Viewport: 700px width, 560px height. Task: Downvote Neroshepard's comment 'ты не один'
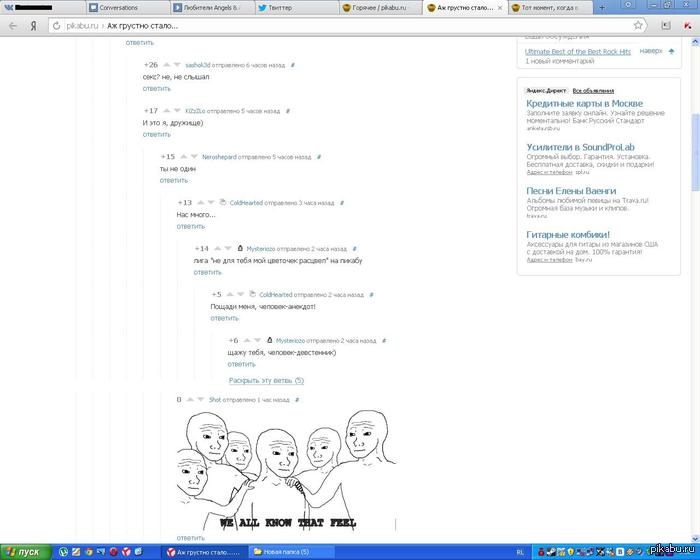point(194,157)
